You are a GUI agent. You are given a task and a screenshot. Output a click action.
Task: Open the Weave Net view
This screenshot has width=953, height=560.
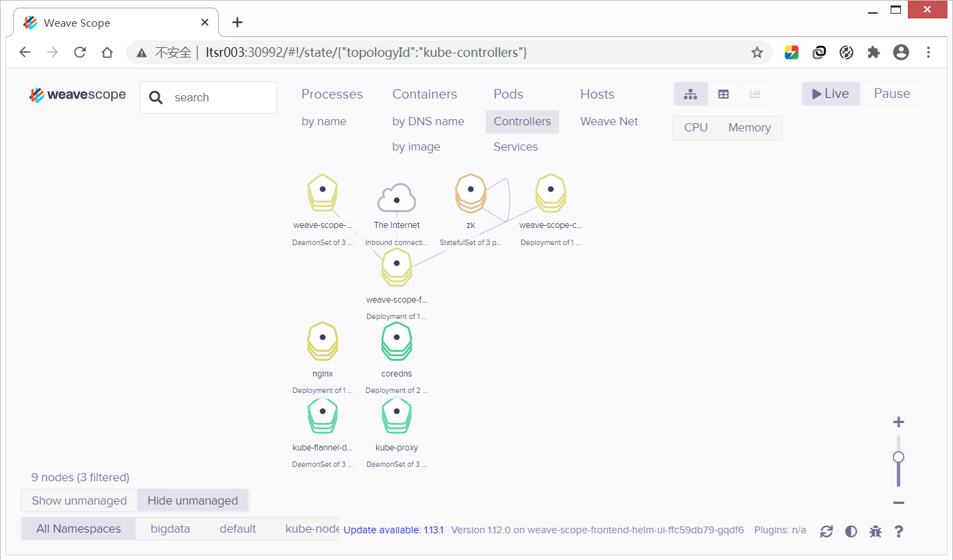609,122
